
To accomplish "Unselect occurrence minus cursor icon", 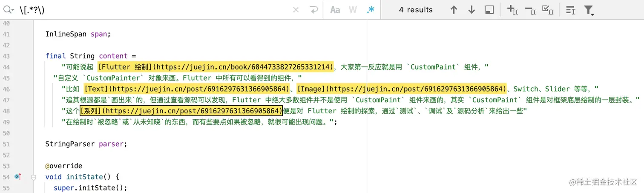I will coord(530,10).
